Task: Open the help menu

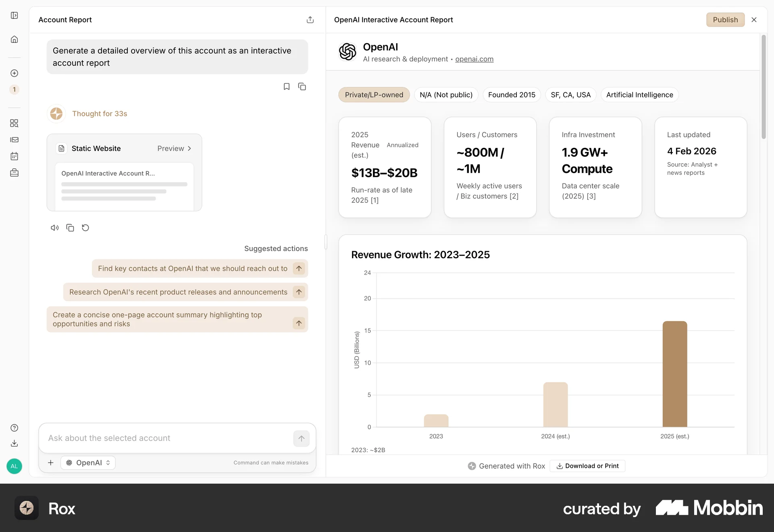Action: click(15, 427)
